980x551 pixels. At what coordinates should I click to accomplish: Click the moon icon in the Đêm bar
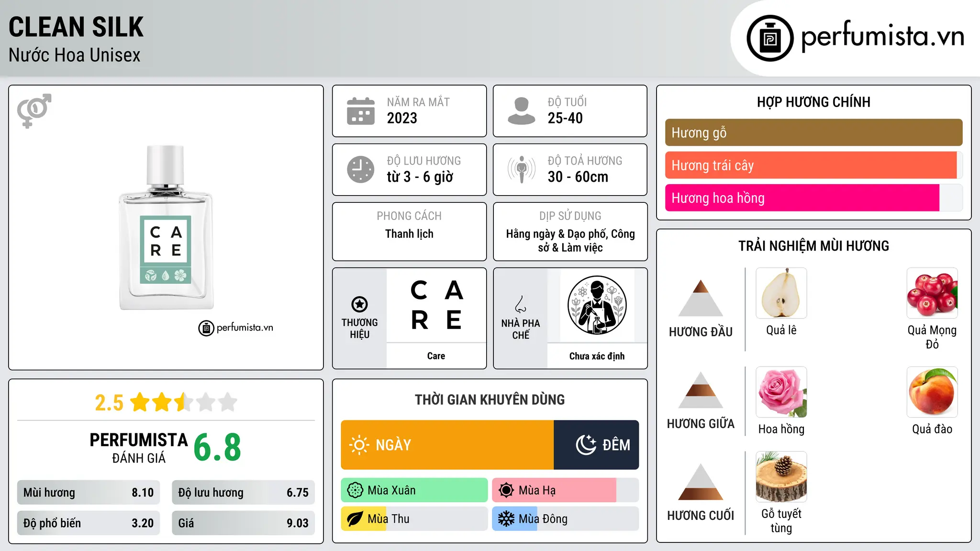[586, 445]
